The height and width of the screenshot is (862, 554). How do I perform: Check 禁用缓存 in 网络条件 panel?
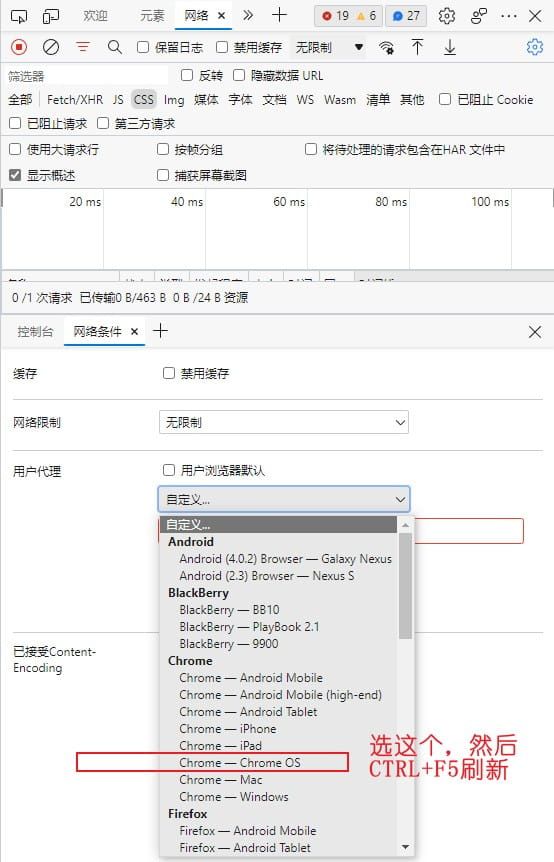click(x=169, y=373)
